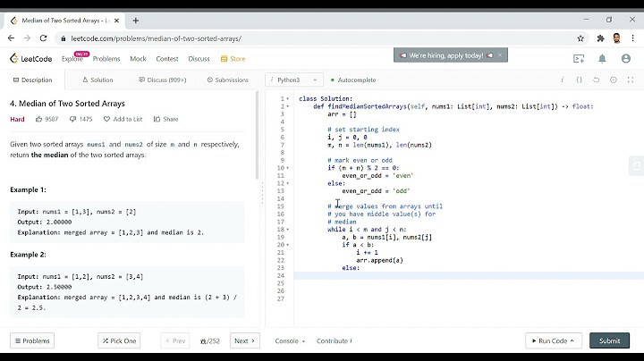Open the side feedback tab at the right edge

coord(636,165)
